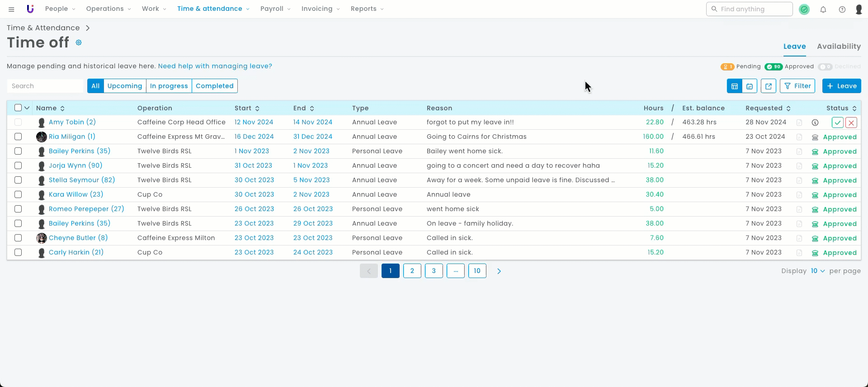Click the + Leave button
This screenshot has height=387, width=868.
pyautogui.click(x=841, y=86)
